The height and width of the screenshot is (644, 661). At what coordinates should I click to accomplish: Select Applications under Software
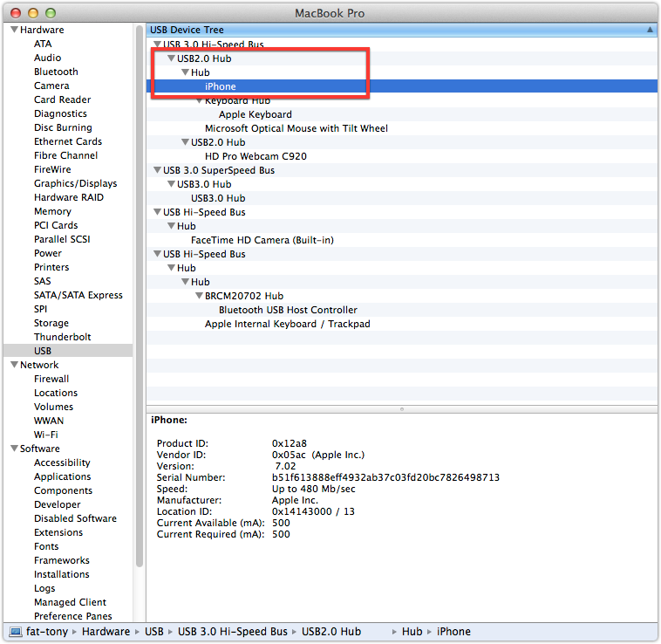pos(63,476)
